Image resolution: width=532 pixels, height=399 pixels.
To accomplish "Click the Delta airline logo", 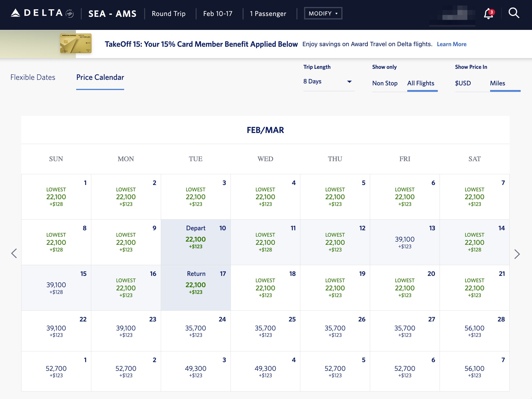I will point(37,13).
